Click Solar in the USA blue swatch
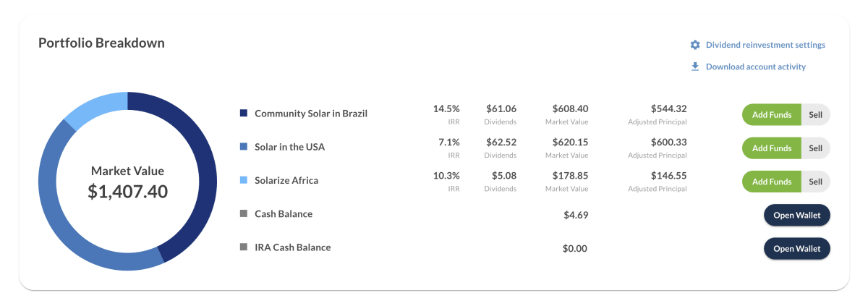 244,147
